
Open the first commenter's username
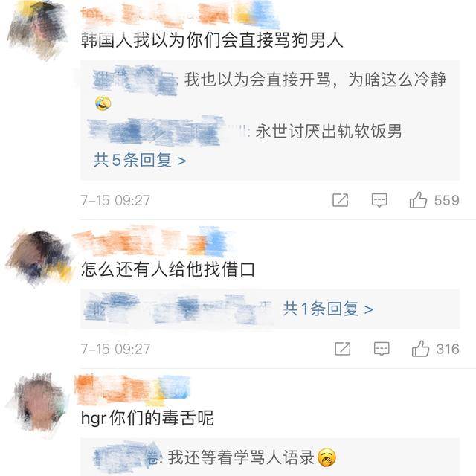[x=179, y=13]
